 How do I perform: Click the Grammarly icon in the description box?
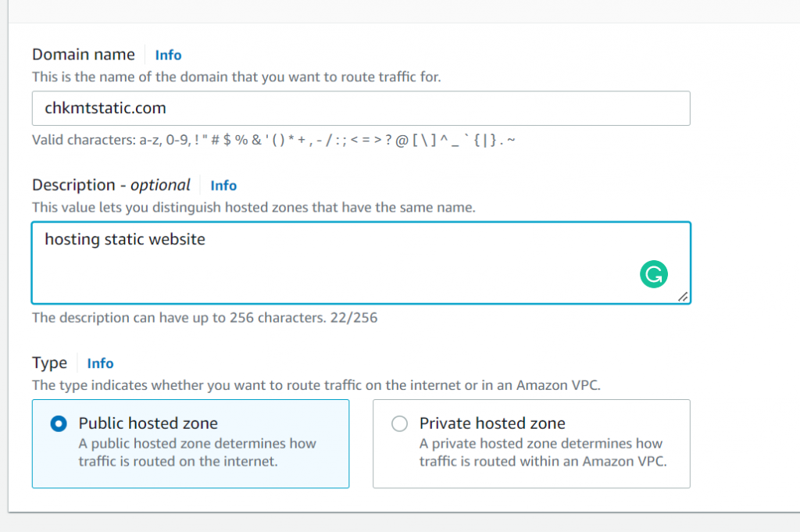tap(653, 274)
